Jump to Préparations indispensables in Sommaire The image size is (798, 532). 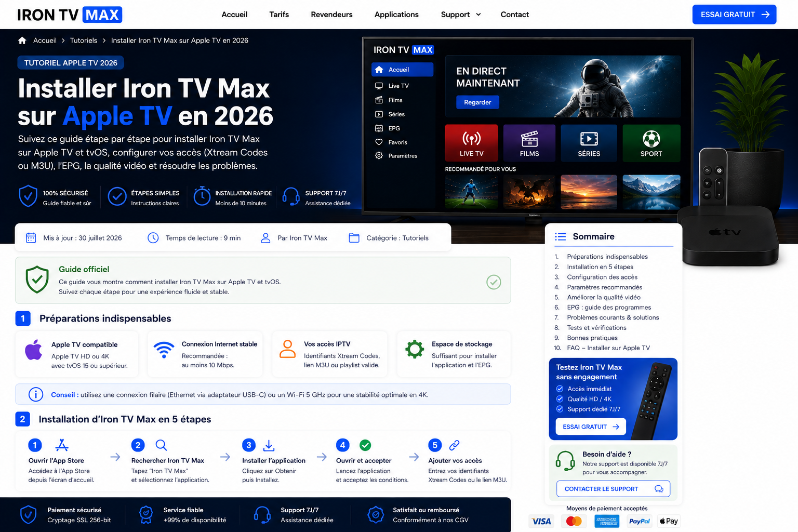point(607,257)
